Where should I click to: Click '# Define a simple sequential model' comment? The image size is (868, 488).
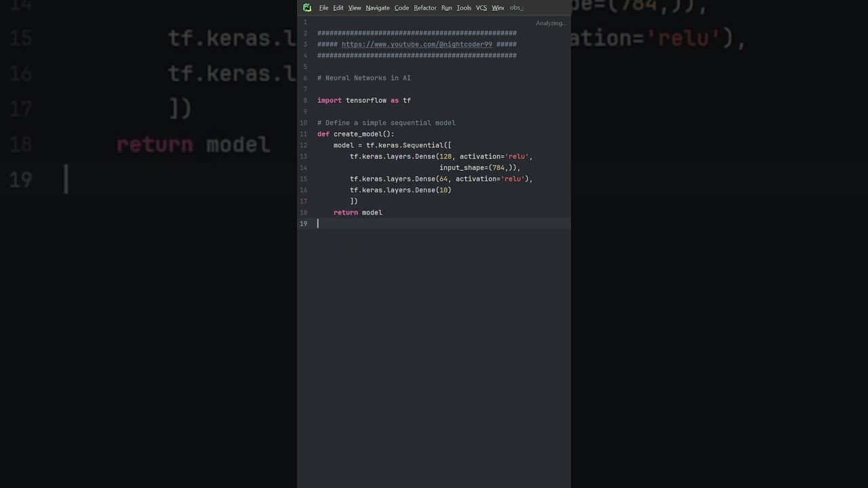387,123
